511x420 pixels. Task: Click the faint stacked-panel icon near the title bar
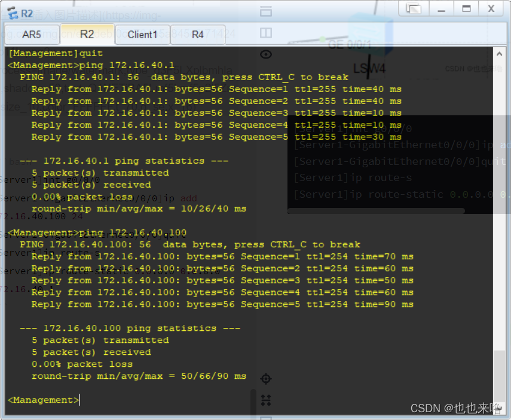[266, 11]
